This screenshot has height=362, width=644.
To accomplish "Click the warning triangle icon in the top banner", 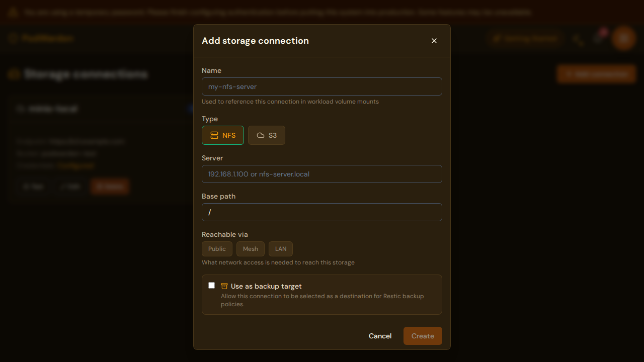I will [x=13, y=12].
